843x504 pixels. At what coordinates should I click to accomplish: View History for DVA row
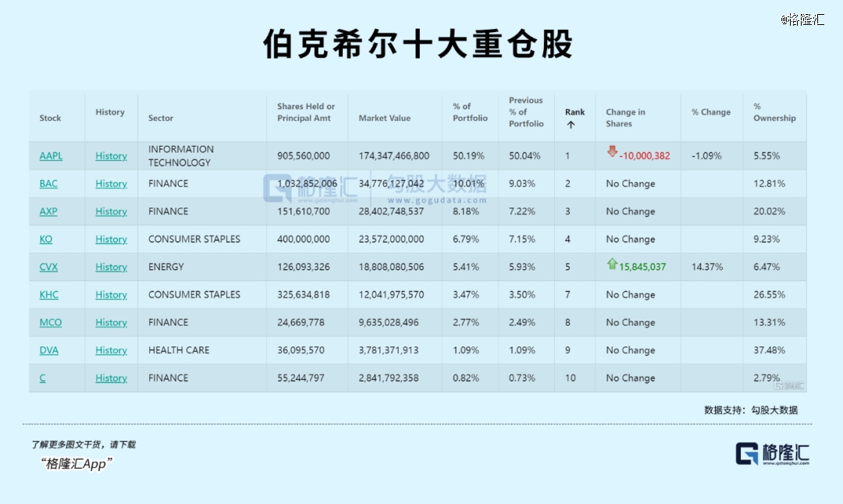point(112,350)
